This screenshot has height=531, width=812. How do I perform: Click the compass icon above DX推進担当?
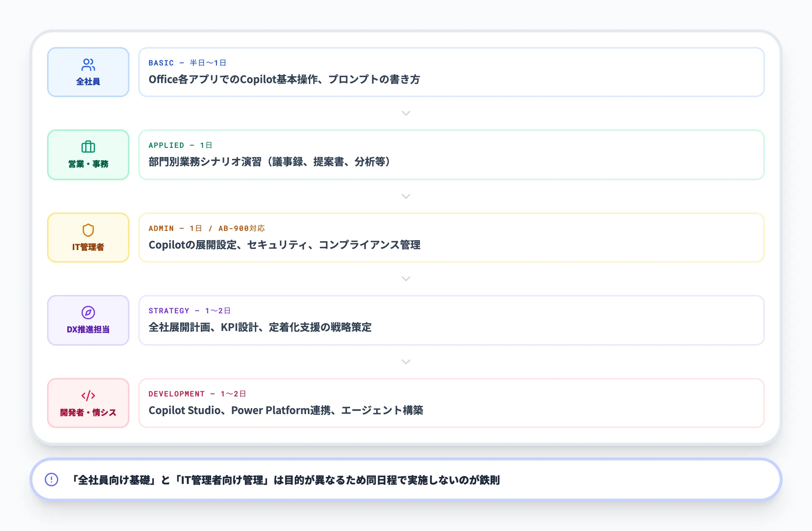(88, 313)
